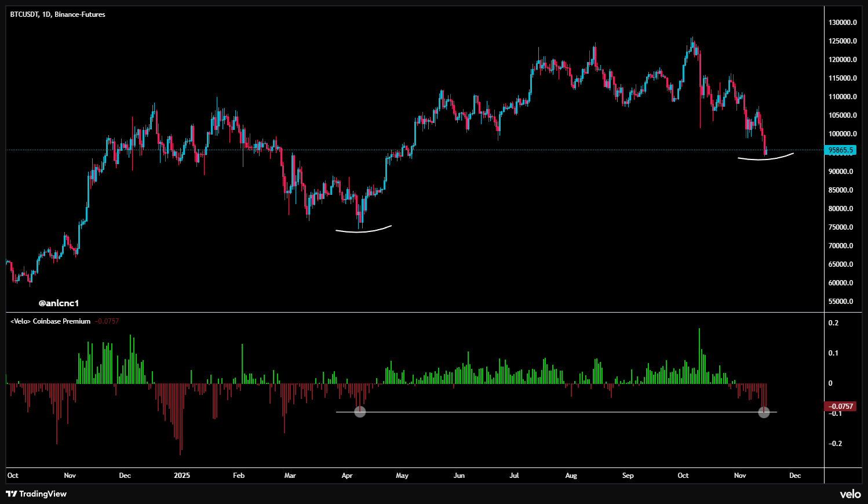Select the white arc under April low
Image resolution: width=868 pixels, height=504 pixels.
pos(363,231)
